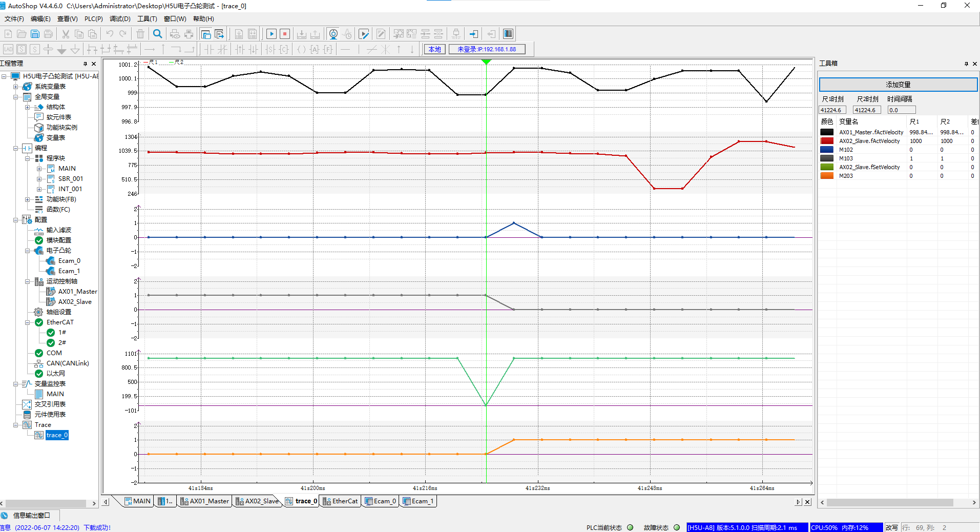The width and height of the screenshot is (980, 532).
Task: Close the 工具箱 panel
Action: pyautogui.click(x=974, y=64)
